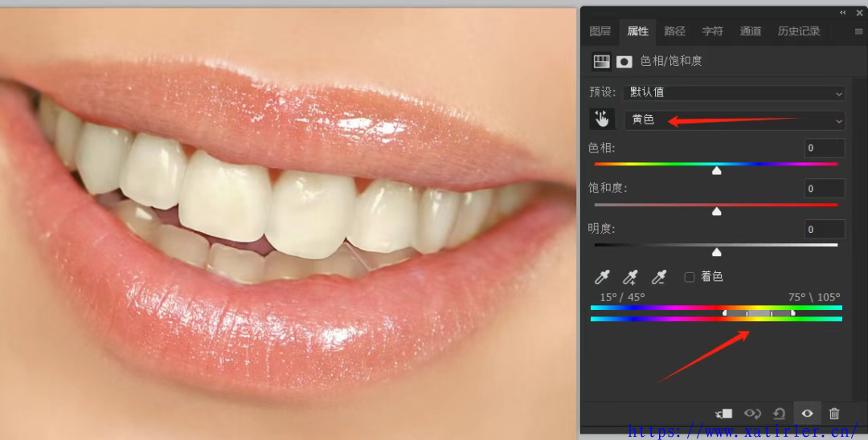Select the on-image targeted adjustment hand tool
This screenshot has height=440, width=868.
pos(600,120)
